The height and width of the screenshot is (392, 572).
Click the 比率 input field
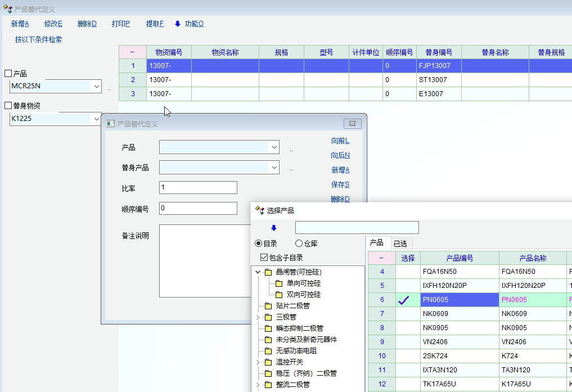click(198, 187)
